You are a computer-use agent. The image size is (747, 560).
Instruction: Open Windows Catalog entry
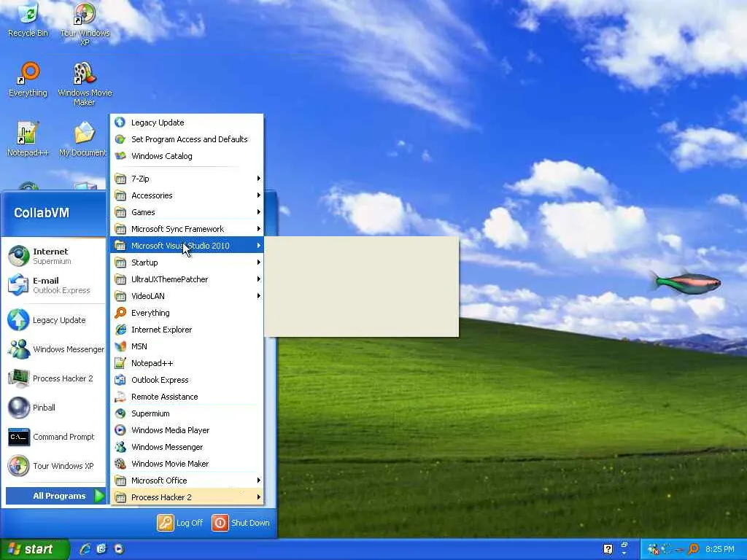[187, 156]
